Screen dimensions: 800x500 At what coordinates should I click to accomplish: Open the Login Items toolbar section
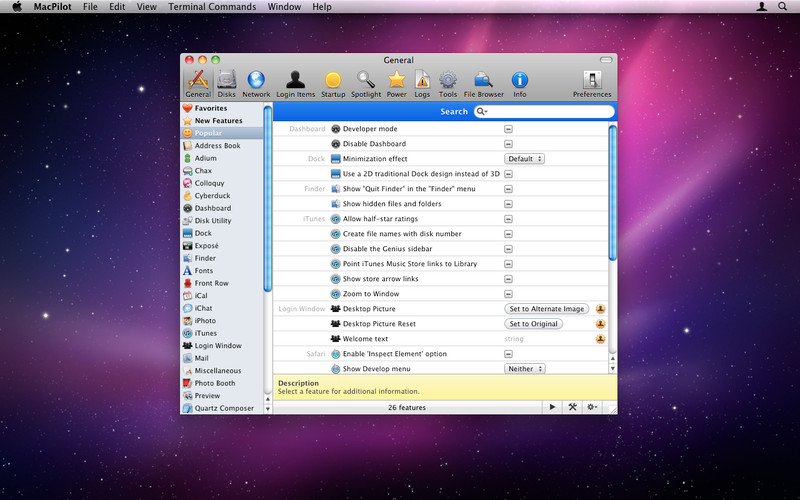click(295, 84)
